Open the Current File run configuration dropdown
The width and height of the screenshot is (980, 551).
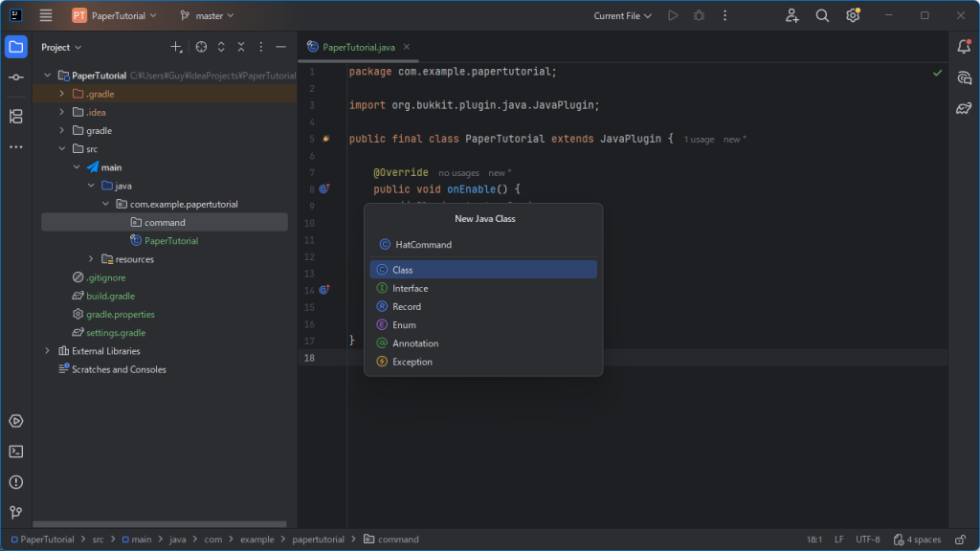click(622, 15)
